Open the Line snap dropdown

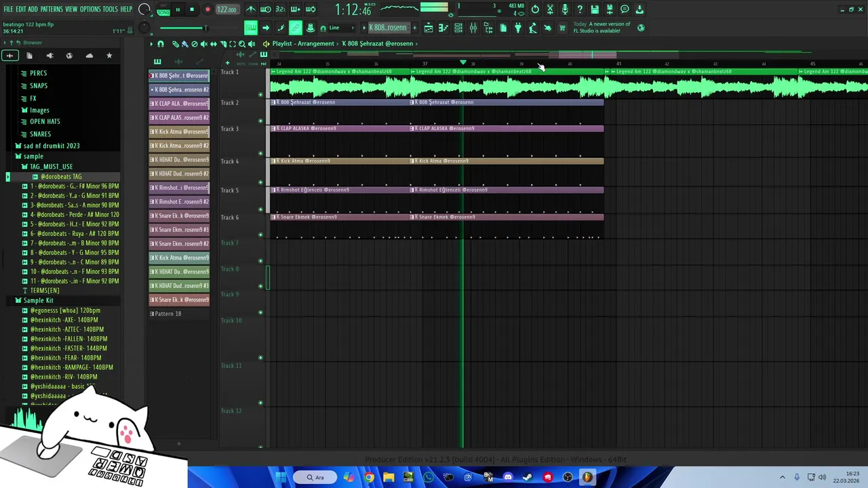pyautogui.click(x=344, y=28)
